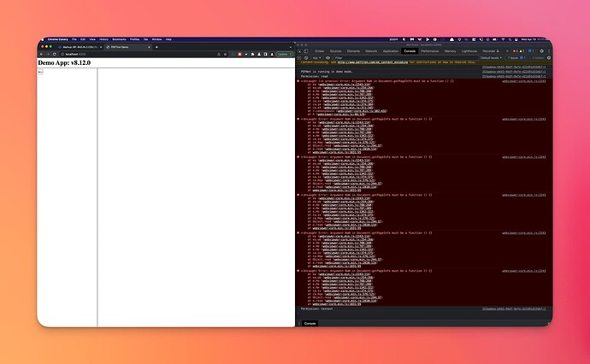This screenshot has height=364, width=590.
Task: Create live expression with eye icon
Action: click(x=327, y=58)
